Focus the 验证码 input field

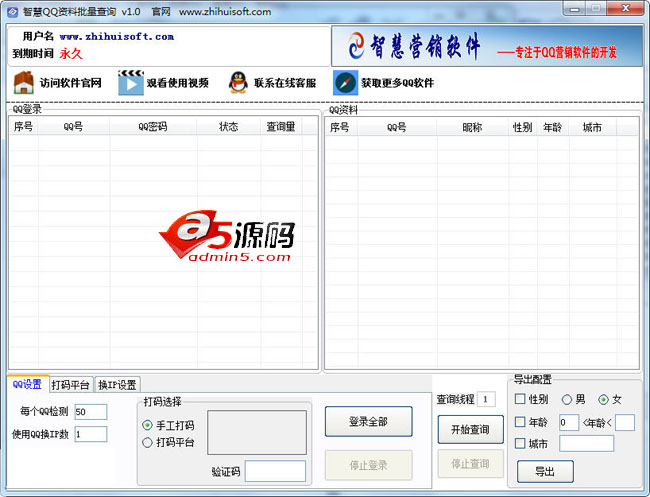(x=275, y=471)
